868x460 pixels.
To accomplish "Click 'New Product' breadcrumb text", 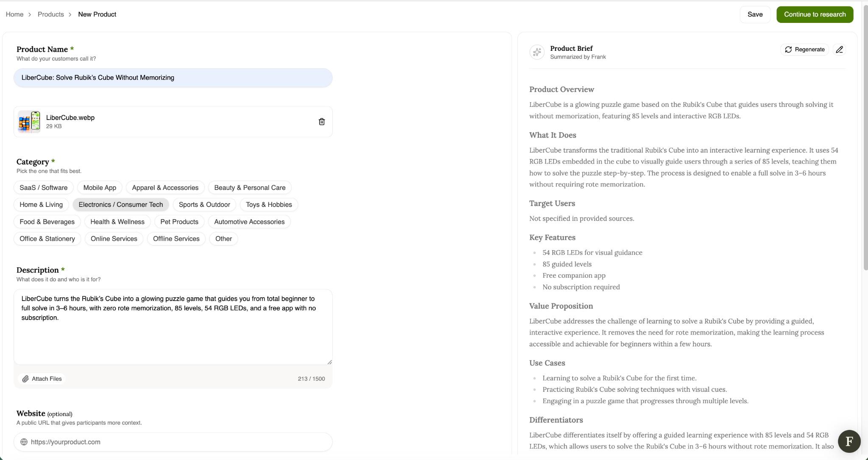I will pos(97,14).
